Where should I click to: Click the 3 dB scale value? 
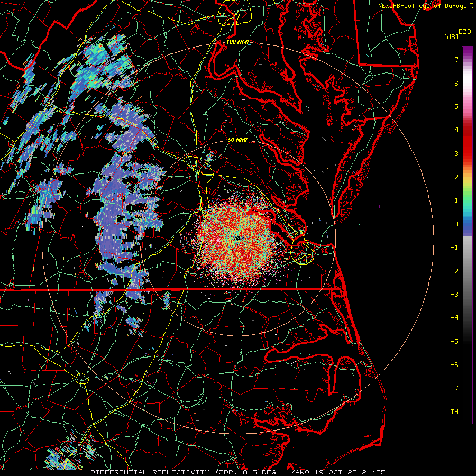(x=456, y=153)
